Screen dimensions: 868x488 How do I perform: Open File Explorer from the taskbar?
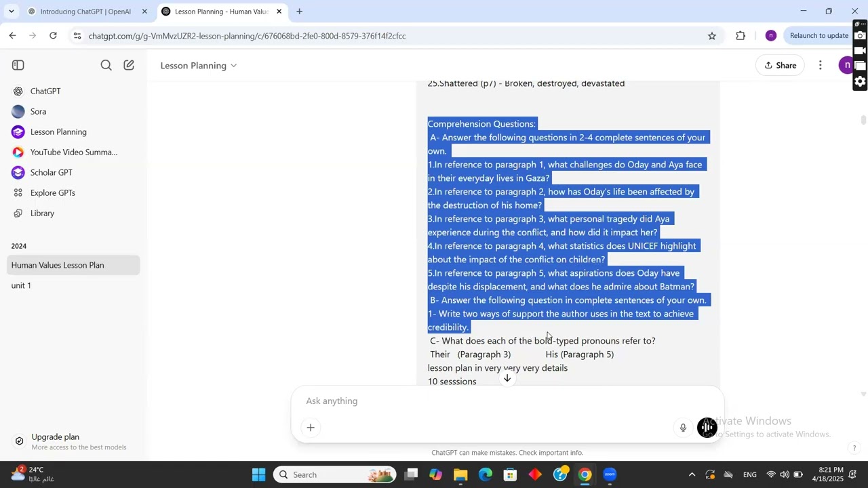460,474
